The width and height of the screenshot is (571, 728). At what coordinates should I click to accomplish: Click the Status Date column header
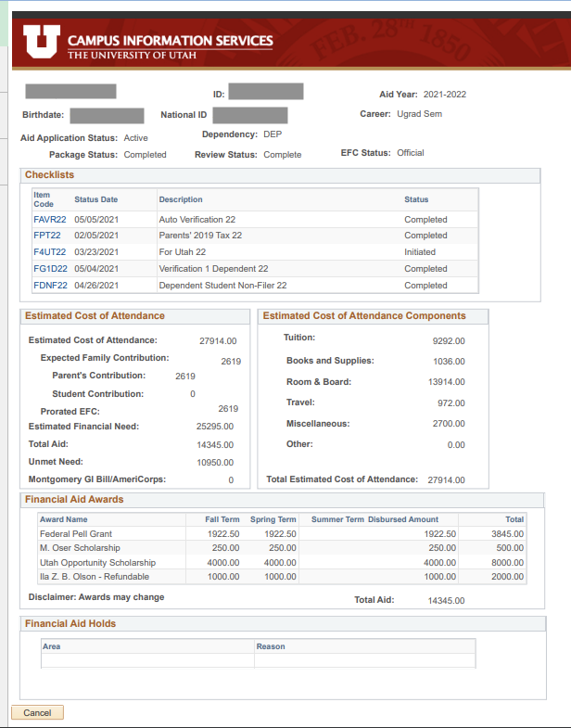[95, 199]
